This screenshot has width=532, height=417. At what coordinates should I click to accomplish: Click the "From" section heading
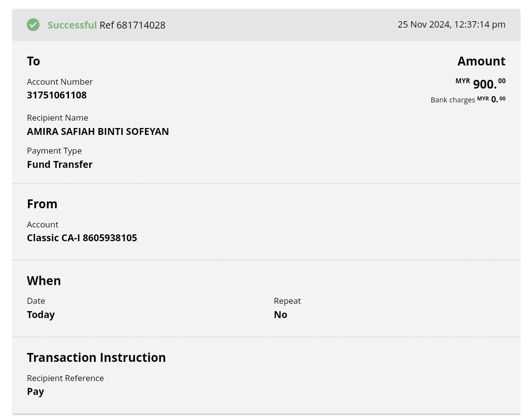[42, 204]
